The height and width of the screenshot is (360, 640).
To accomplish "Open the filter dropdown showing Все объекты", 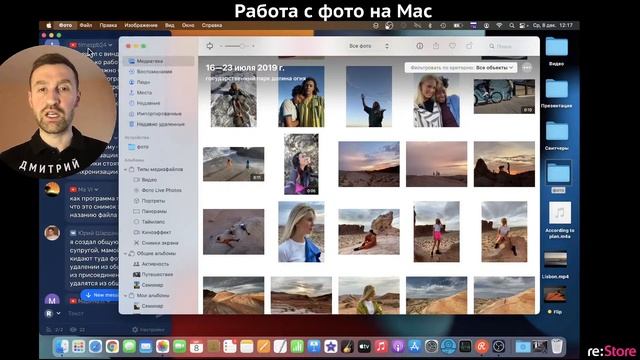I will (461, 68).
